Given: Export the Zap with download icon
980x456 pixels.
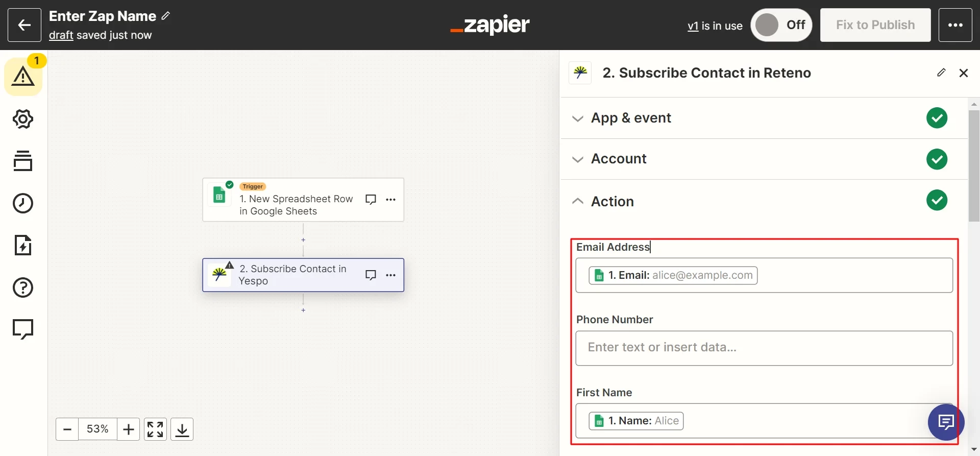Looking at the screenshot, I should coord(182,429).
